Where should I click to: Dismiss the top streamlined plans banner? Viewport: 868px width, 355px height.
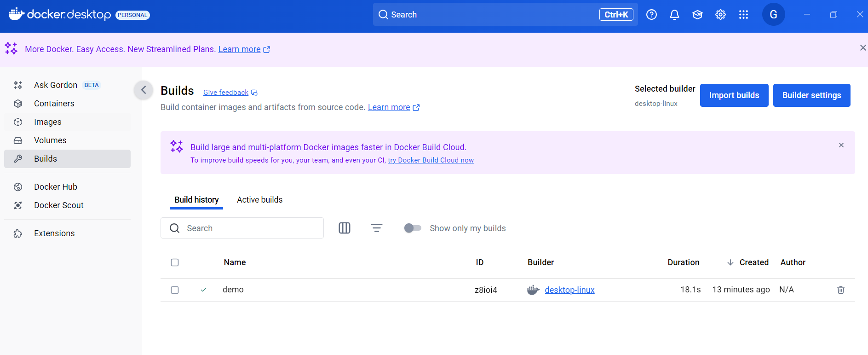(x=863, y=48)
